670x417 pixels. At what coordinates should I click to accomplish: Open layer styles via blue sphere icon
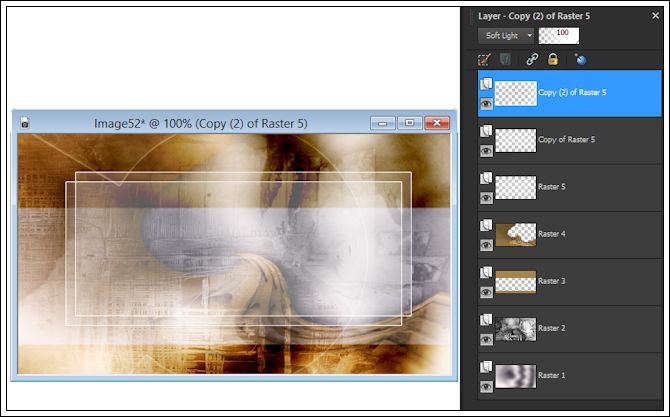click(580, 59)
